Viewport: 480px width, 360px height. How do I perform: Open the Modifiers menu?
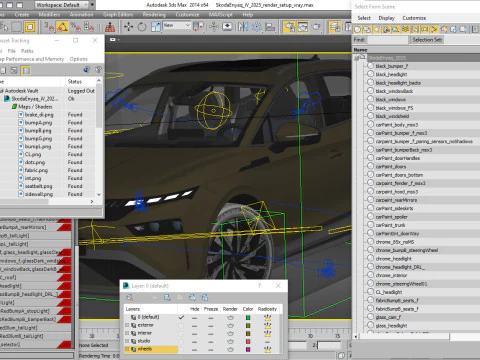pyautogui.click(x=49, y=15)
